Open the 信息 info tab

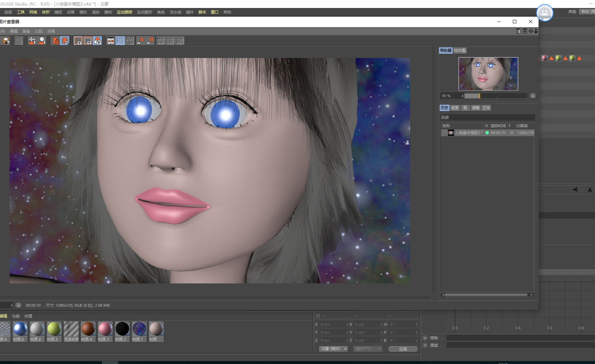455,108
